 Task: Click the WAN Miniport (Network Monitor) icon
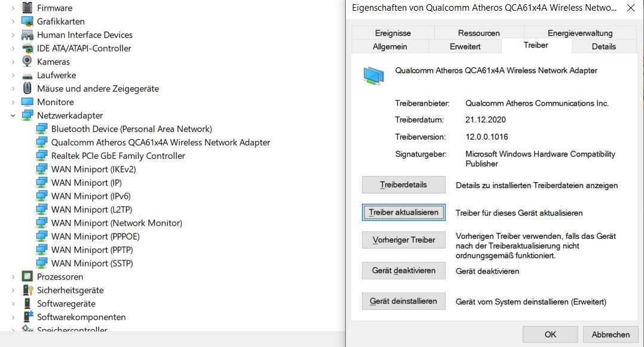41,223
